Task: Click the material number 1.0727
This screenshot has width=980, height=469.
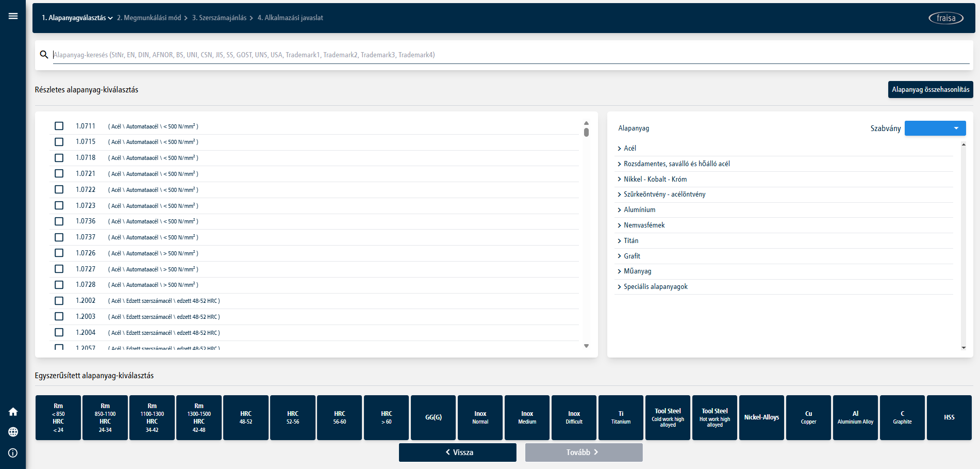Action: pos(86,269)
